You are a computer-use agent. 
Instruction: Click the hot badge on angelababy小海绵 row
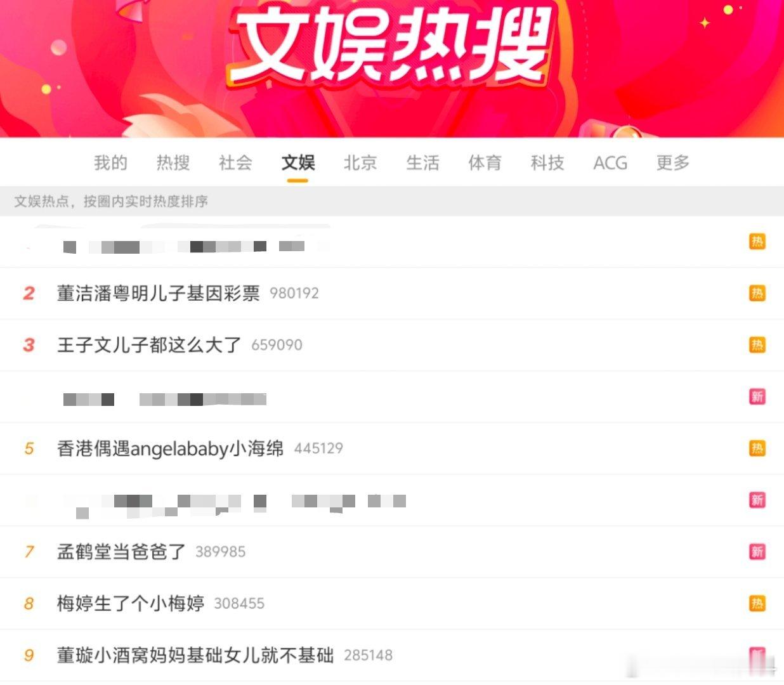click(x=757, y=448)
